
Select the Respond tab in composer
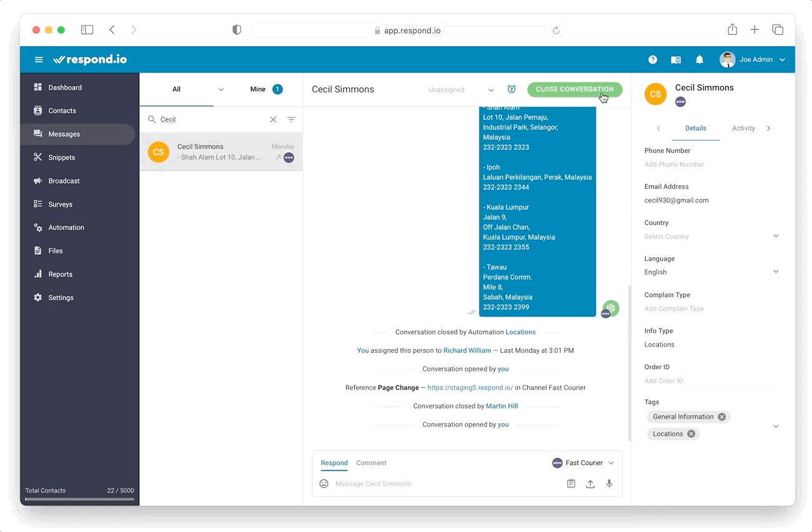(334, 463)
